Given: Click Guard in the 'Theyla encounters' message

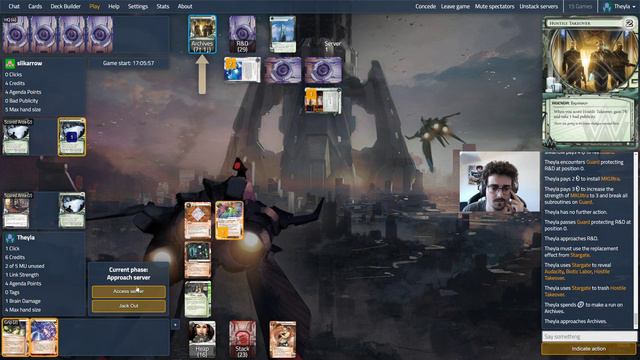Looking at the screenshot, I should point(593,162).
